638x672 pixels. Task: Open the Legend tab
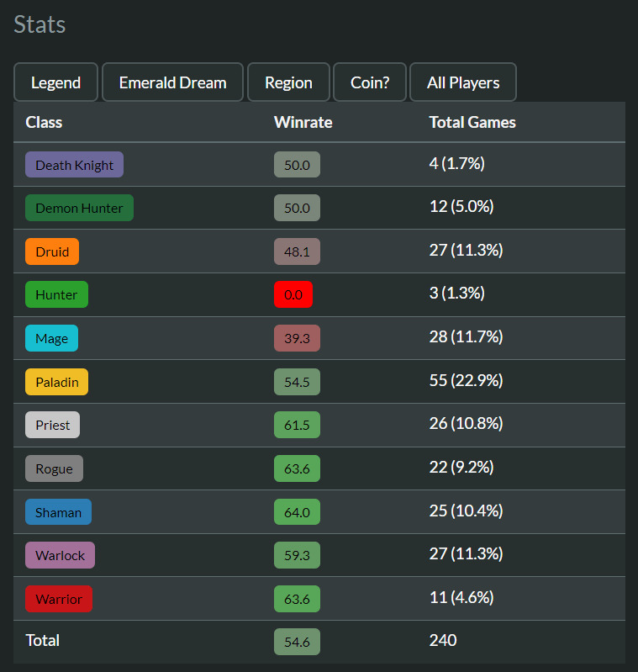click(x=55, y=82)
